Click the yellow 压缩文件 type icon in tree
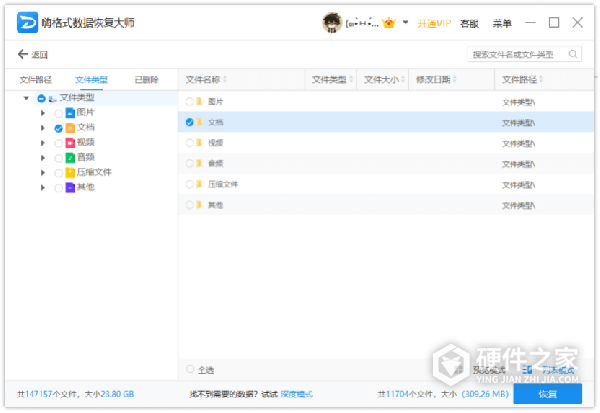The width and height of the screenshot is (600, 413). coord(70,173)
